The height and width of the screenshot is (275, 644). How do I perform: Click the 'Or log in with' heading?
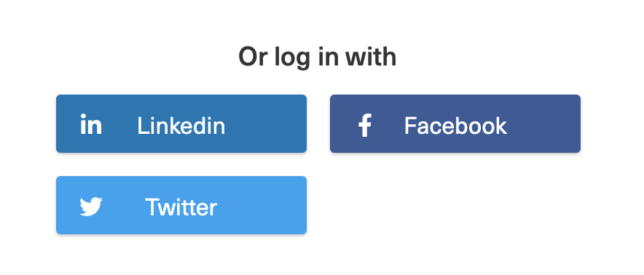[318, 57]
